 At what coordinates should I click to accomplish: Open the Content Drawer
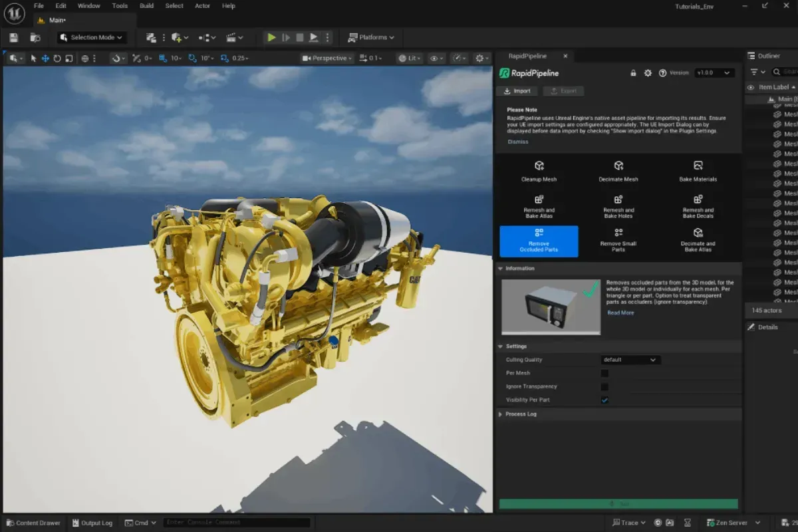tap(32, 523)
